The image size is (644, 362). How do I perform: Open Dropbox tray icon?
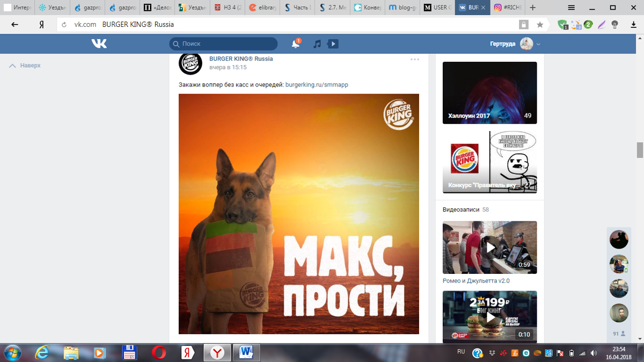[492, 353]
